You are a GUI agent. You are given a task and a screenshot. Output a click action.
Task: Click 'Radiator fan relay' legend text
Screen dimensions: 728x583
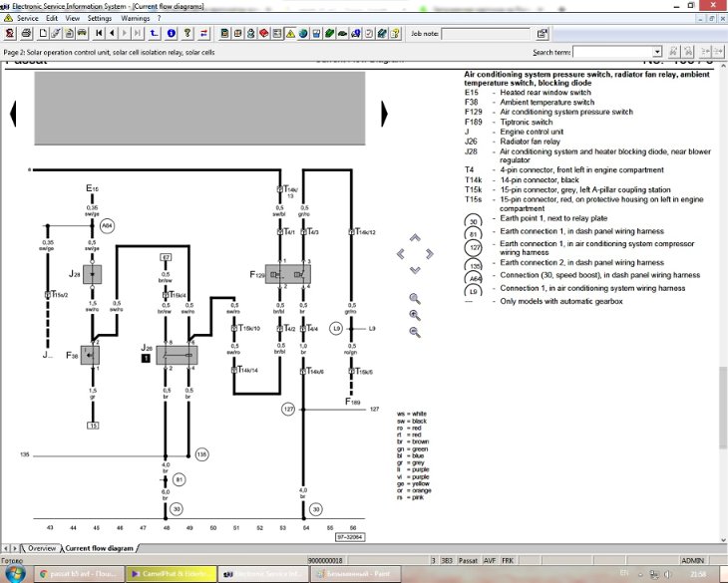[530, 142]
